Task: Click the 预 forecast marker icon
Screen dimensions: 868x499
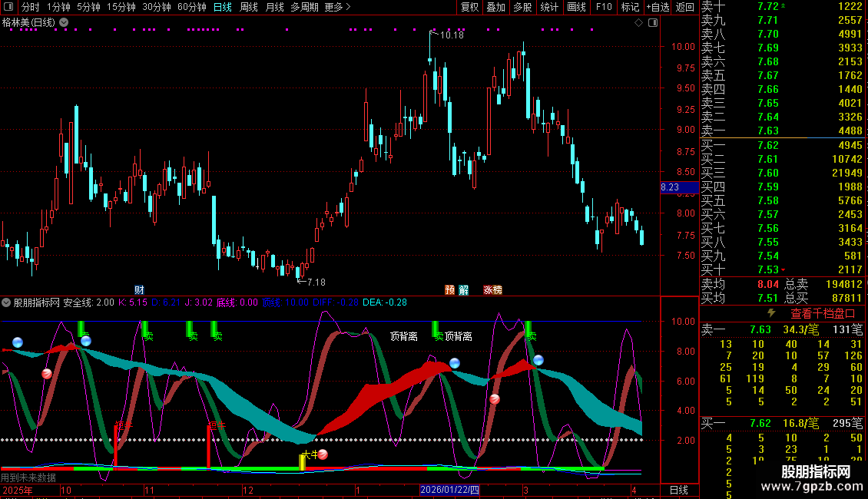Action: pyautogui.click(x=450, y=289)
